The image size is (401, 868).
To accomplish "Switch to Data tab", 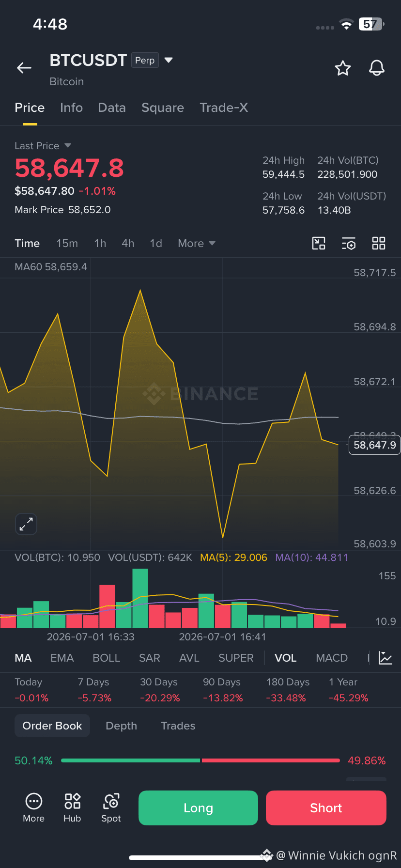I will click(112, 108).
